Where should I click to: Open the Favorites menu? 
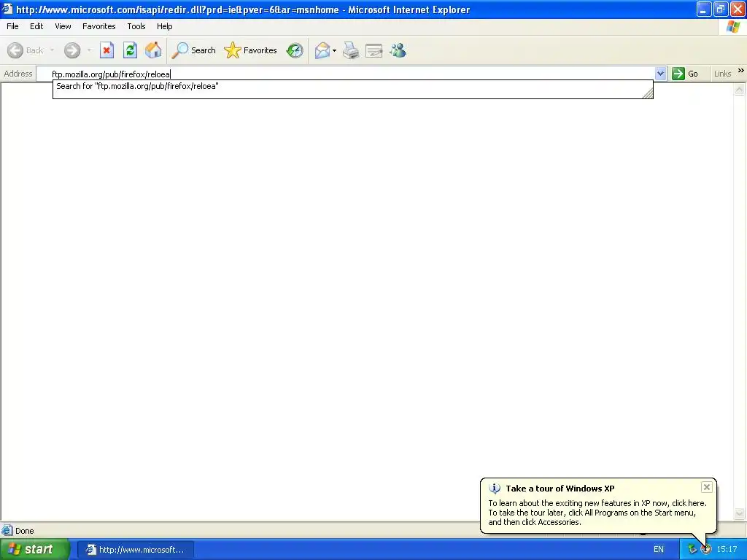pyautogui.click(x=99, y=26)
